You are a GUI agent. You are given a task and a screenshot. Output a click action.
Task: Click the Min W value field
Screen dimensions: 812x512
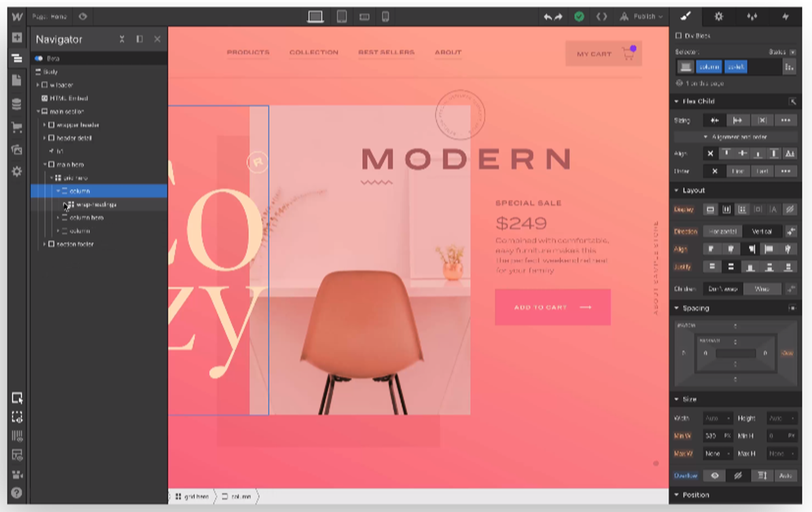711,435
